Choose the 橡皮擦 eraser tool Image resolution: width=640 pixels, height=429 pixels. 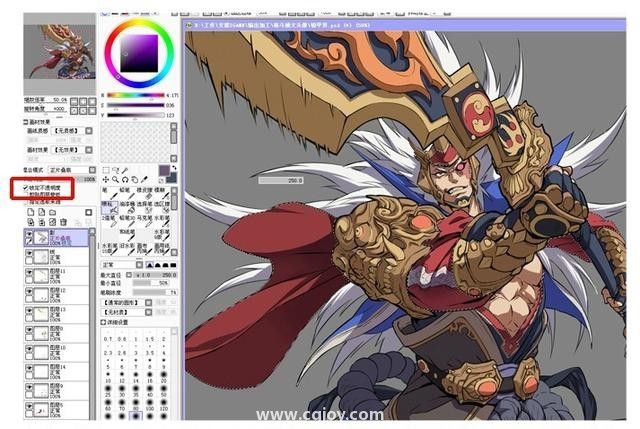tap(144, 194)
